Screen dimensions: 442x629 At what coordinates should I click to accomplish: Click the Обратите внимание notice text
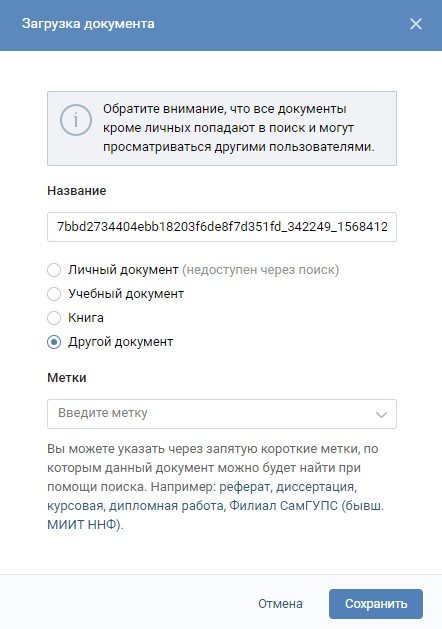[239, 128]
